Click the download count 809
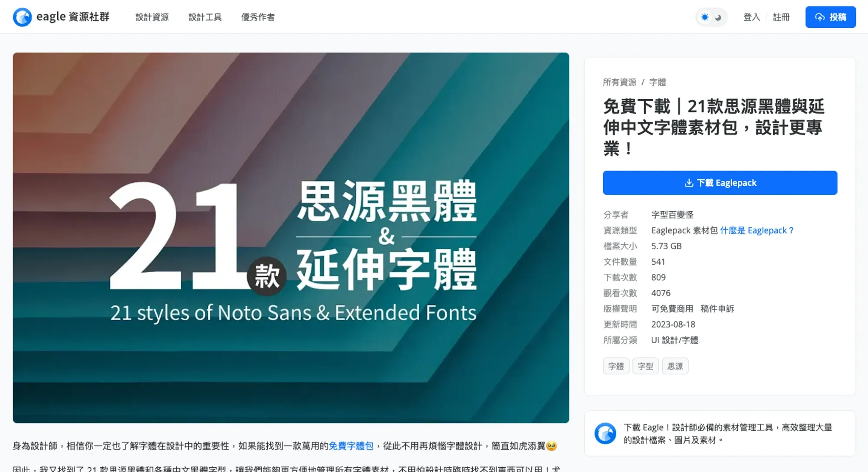The width and height of the screenshot is (868, 472). [658, 278]
